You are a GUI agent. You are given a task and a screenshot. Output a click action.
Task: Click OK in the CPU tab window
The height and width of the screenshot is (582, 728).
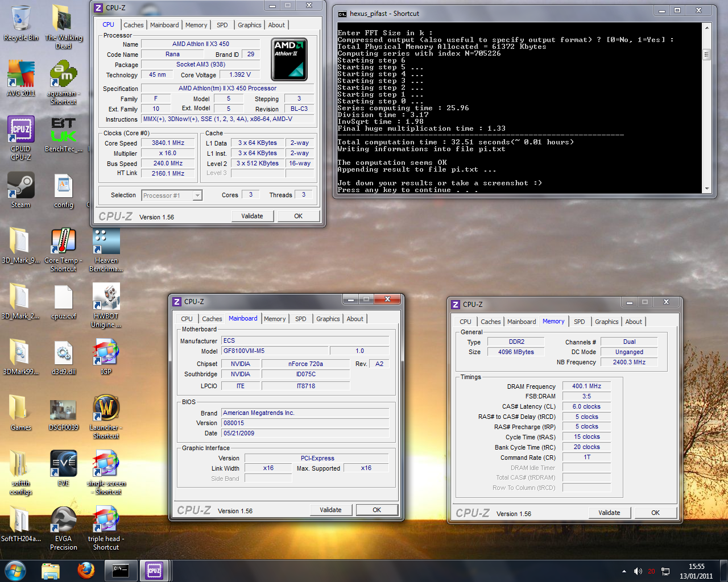coord(299,216)
